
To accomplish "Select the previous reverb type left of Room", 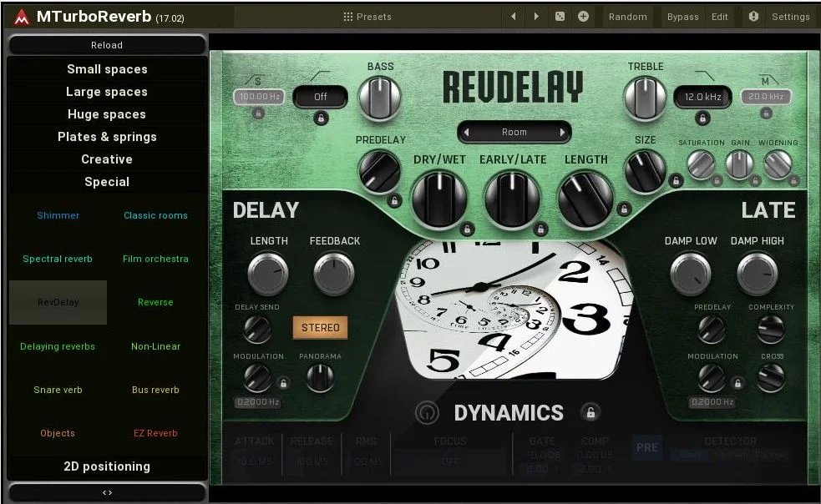I will click(x=466, y=133).
